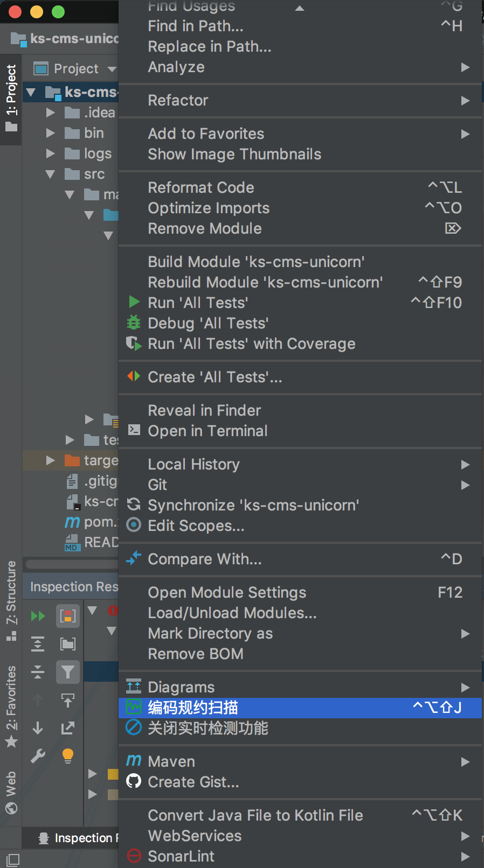This screenshot has width=484, height=868.
Task: Click the tool window quick-access icon
Action: pyautogui.click(x=13, y=859)
